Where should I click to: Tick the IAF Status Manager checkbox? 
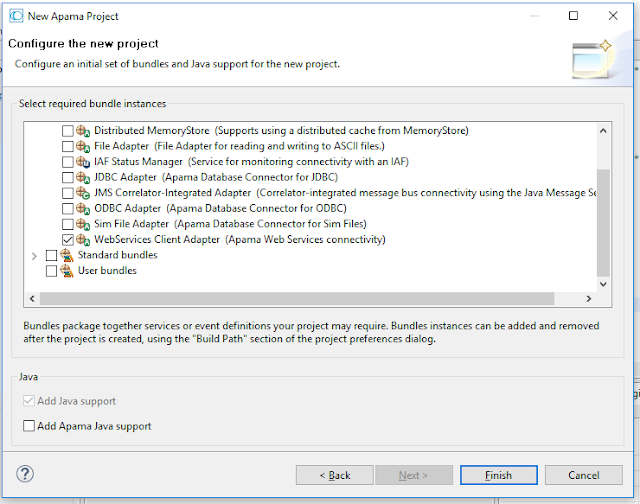coord(68,162)
